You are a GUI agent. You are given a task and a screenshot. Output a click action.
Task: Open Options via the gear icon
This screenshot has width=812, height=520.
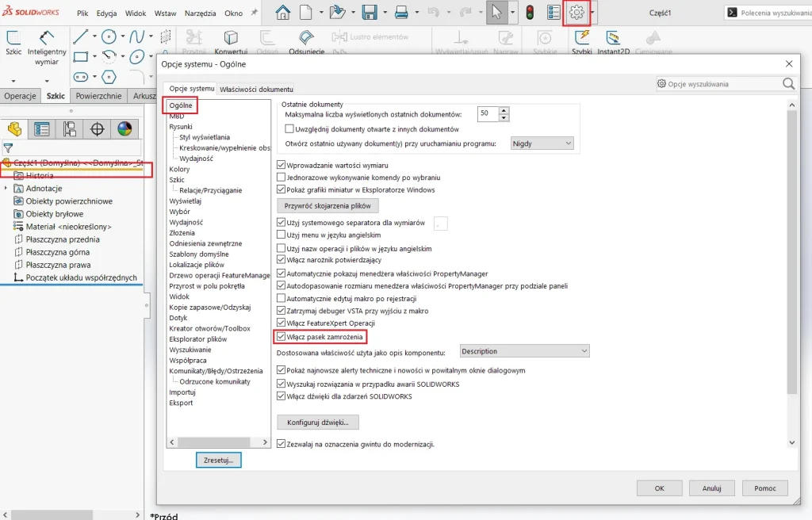(x=576, y=13)
